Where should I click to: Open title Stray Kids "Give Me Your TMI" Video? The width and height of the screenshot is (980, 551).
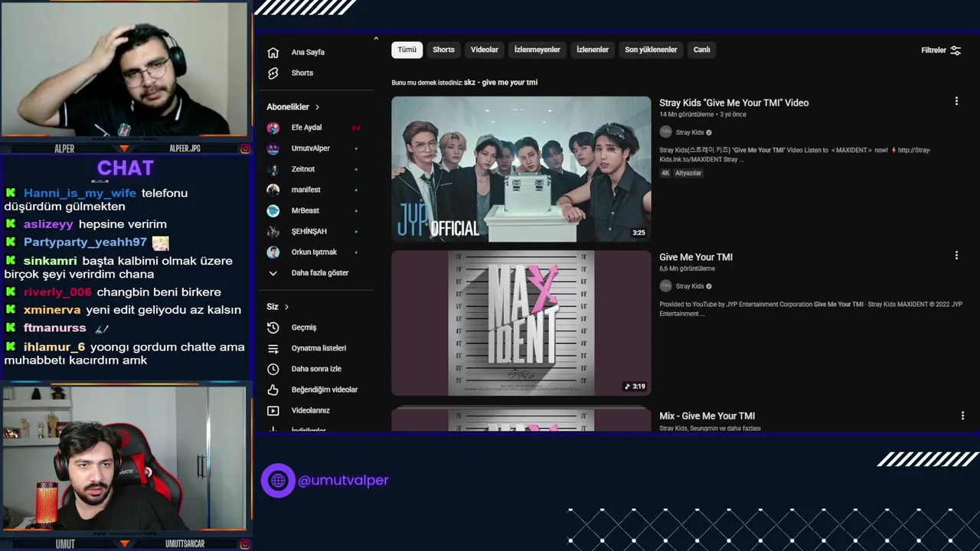733,103
